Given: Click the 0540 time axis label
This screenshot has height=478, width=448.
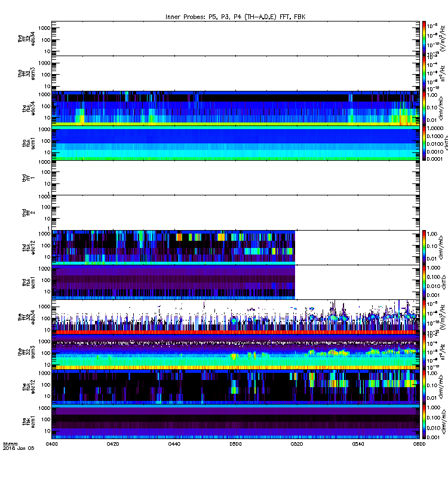Looking at the screenshot, I should point(358,443).
